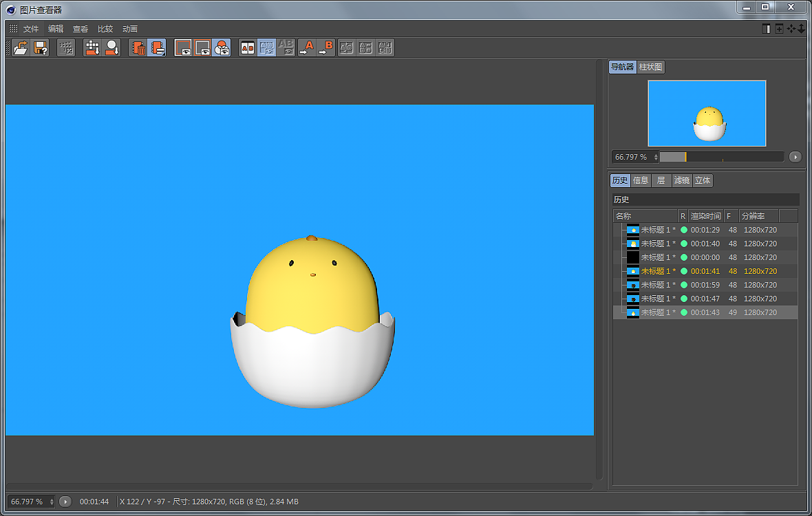The height and width of the screenshot is (516, 812).
Task: Switch to the 柱状图 tab
Action: pos(650,67)
